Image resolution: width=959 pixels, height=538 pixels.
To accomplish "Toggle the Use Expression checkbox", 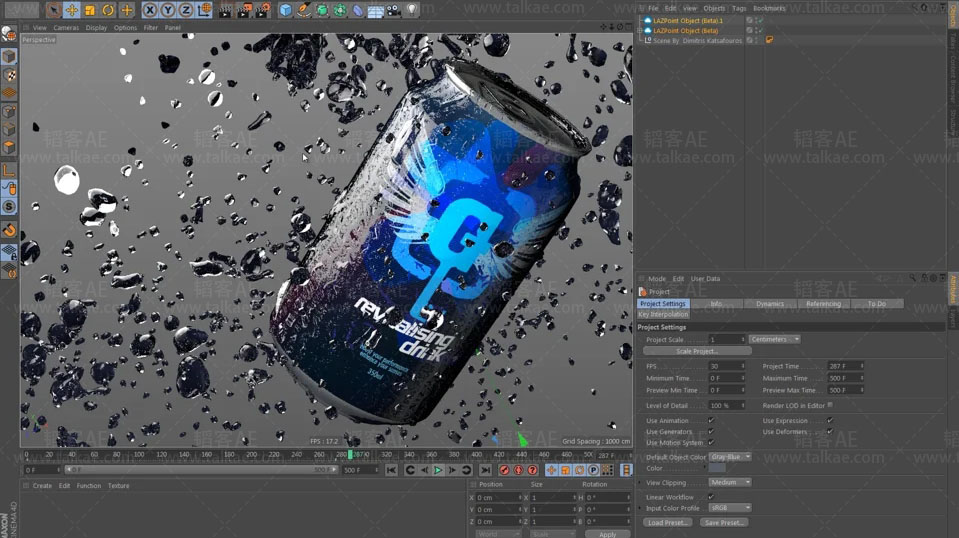I will coord(830,421).
